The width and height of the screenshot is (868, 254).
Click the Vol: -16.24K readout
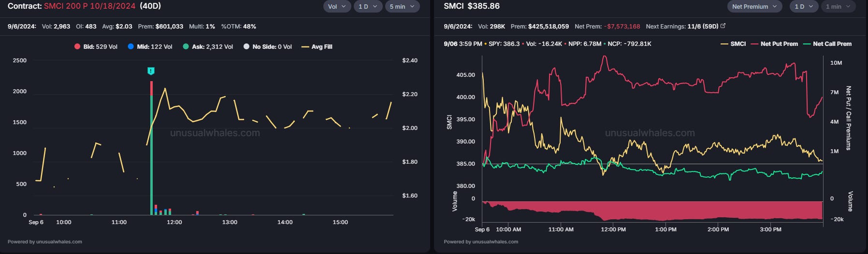click(x=544, y=44)
